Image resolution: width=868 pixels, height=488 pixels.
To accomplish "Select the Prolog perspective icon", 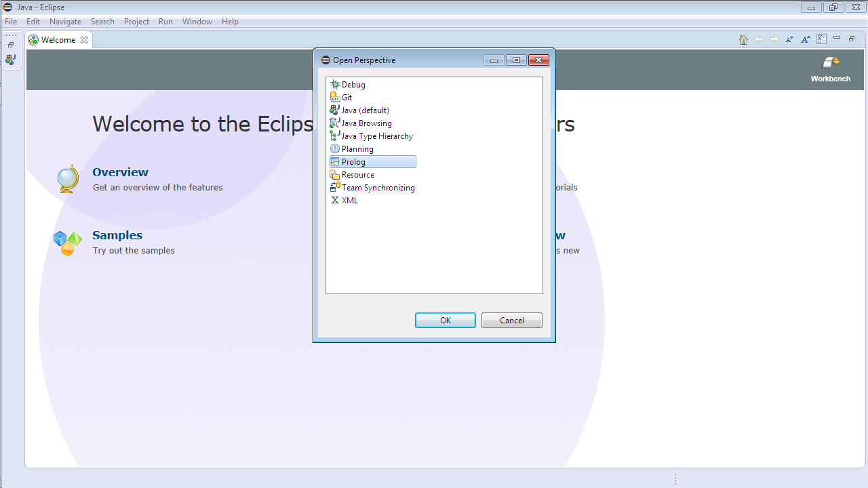I will [x=335, y=162].
